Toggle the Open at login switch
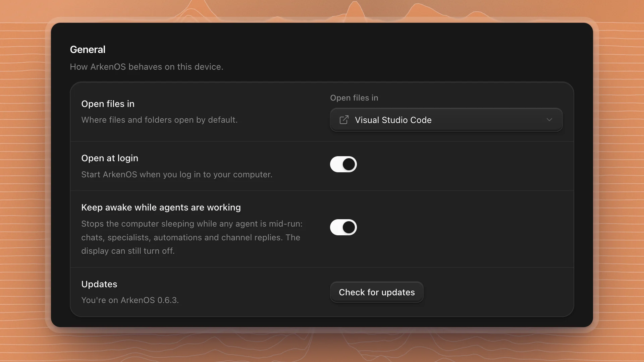Screen dimensions: 644x362 [x=343, y=164]
